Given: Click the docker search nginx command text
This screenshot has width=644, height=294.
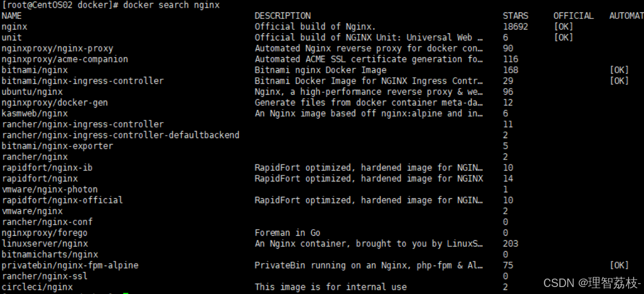Looking at the screenshot, I should click(171, 5).
